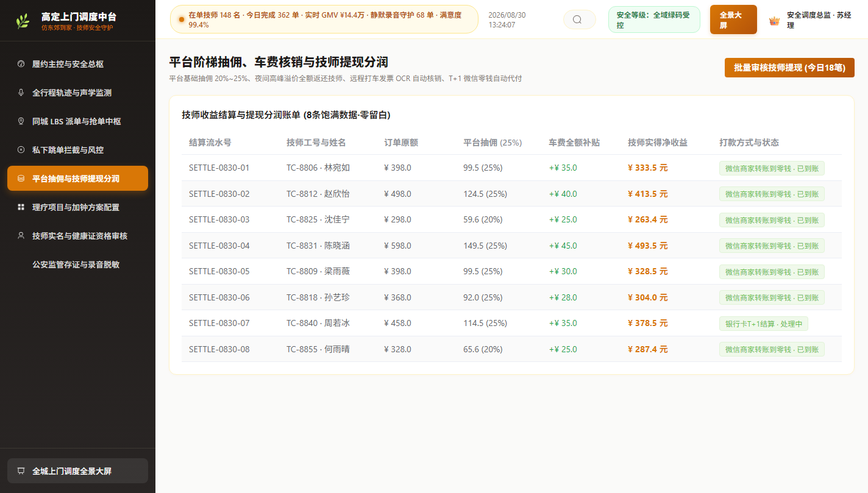Click technician TC-8818 · 孙艺珍
Viewport: 868px width, 493px height.
pyautogui.click(x=318, y=297)
